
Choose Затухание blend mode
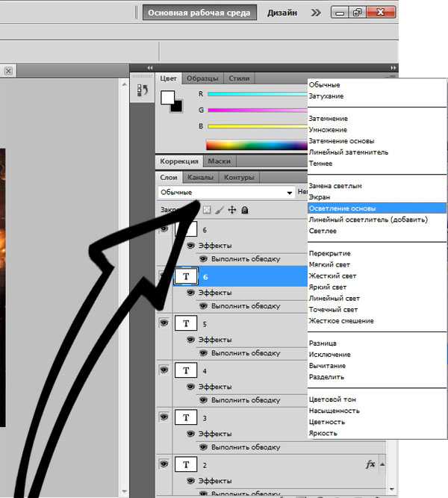(x=377, y=96)
